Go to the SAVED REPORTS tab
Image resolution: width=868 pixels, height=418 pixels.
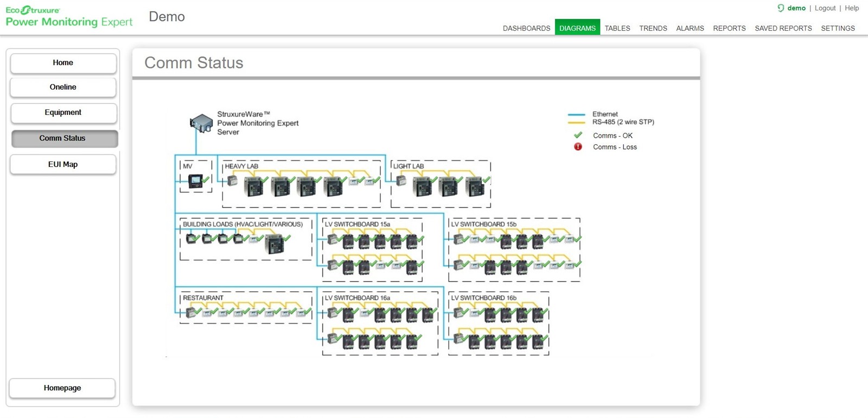coord(783,28)
